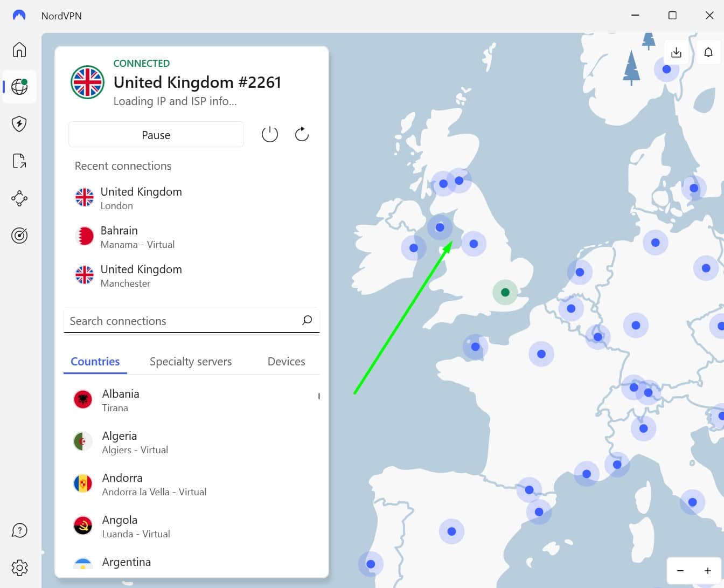Click the Andorra flag icon
Screen dimensions: 724x588
(83, 483)
